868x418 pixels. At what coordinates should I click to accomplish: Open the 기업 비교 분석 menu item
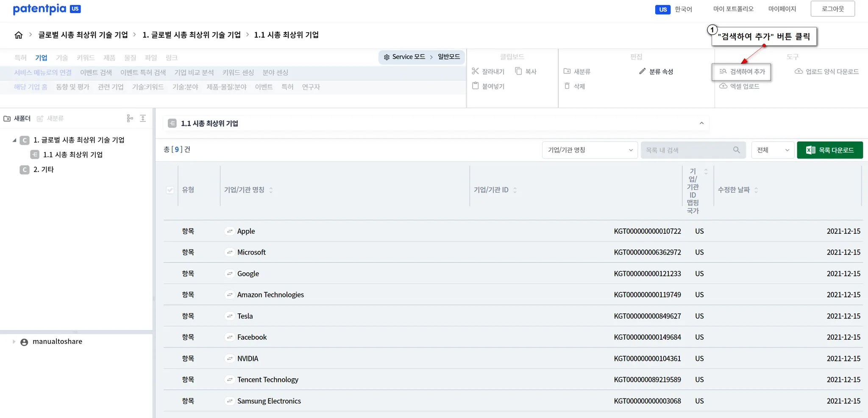[194, 72]
